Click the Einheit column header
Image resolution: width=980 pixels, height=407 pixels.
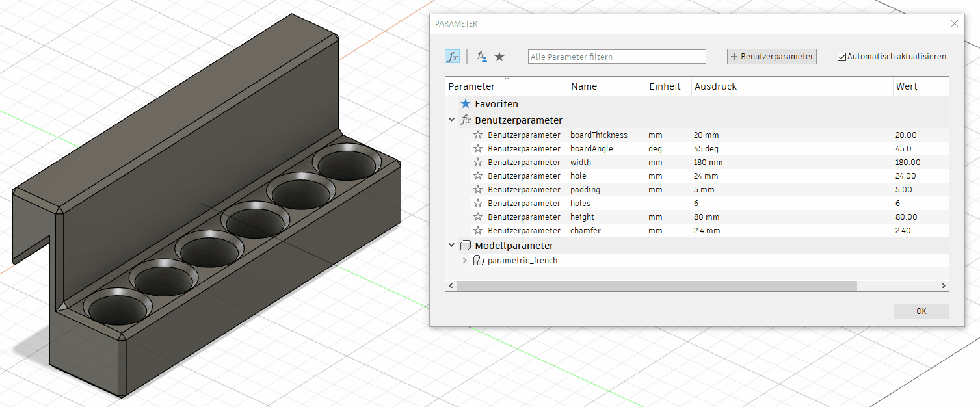tap(669, 86)
